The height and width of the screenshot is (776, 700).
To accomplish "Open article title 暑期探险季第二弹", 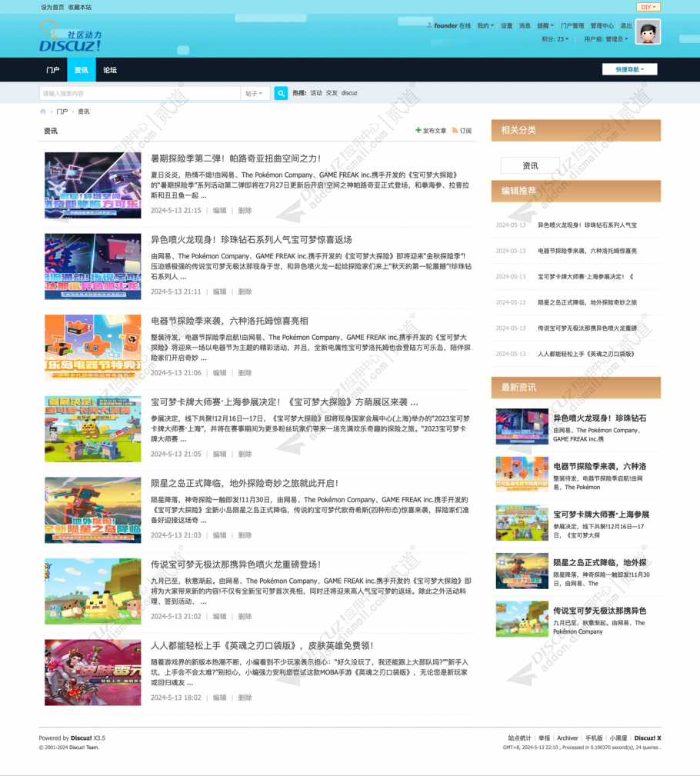I will 235,158.
